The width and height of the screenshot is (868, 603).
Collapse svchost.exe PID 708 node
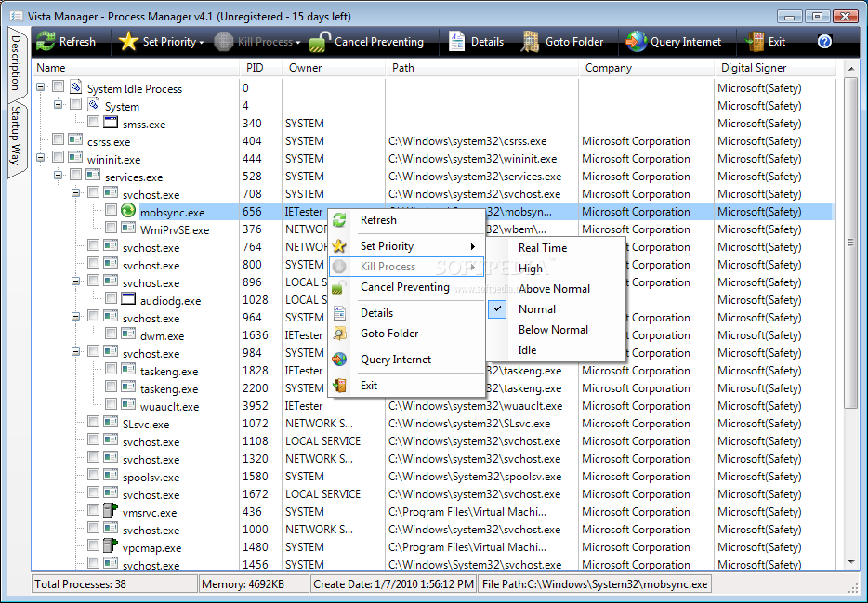click(x=76, y=193)
